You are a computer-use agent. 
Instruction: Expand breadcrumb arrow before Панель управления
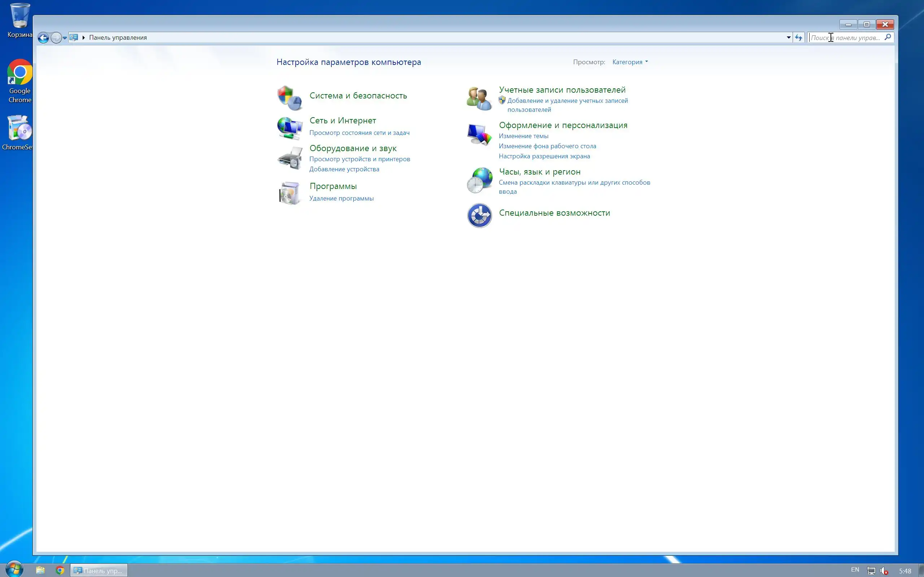coord(84,38)
